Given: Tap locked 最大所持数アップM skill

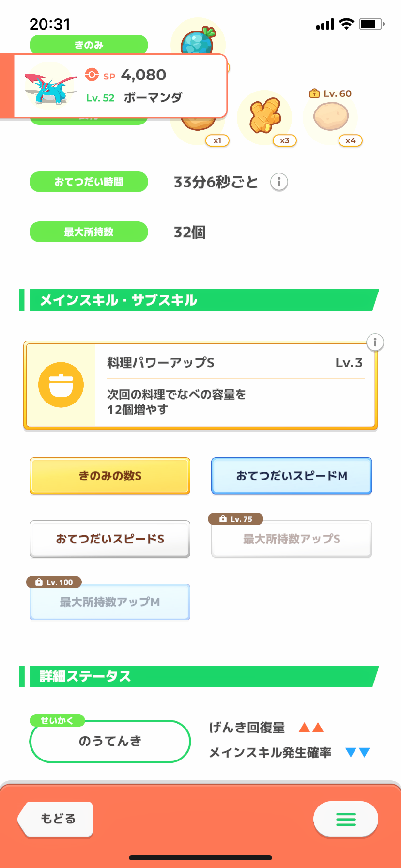Looking at the screenshot, I should coord(110,602).
